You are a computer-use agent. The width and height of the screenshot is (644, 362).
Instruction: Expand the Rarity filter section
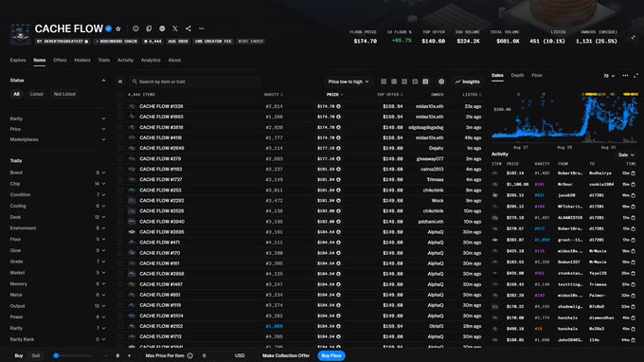[x=58, y=118]
